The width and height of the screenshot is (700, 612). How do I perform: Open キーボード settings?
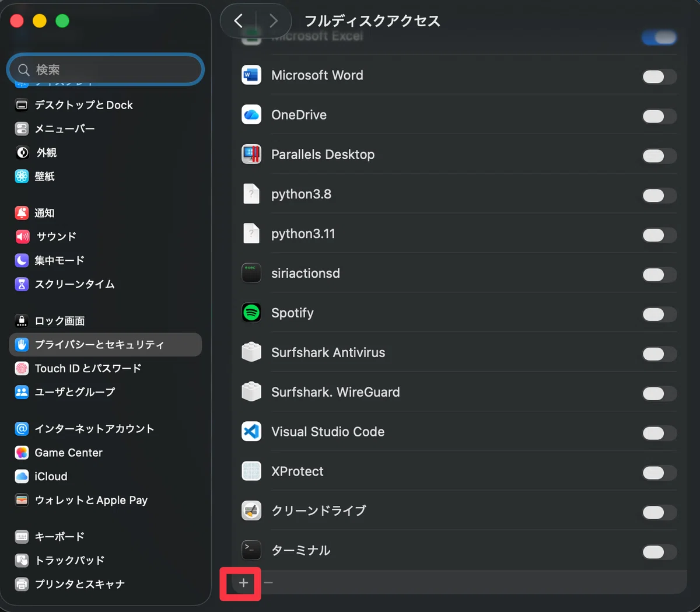point(106,537)
